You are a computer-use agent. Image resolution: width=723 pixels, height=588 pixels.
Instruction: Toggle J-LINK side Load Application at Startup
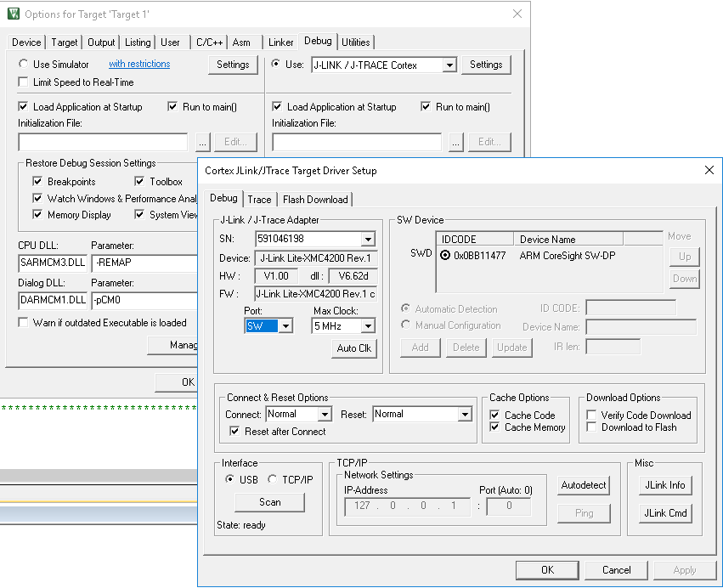pyautogui.click(x=277, y=106)
